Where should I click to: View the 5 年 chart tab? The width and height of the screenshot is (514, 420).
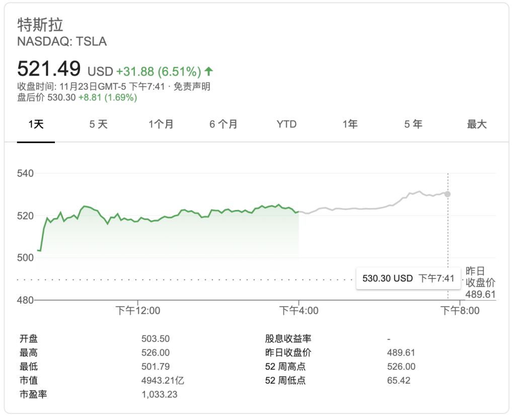413,124
